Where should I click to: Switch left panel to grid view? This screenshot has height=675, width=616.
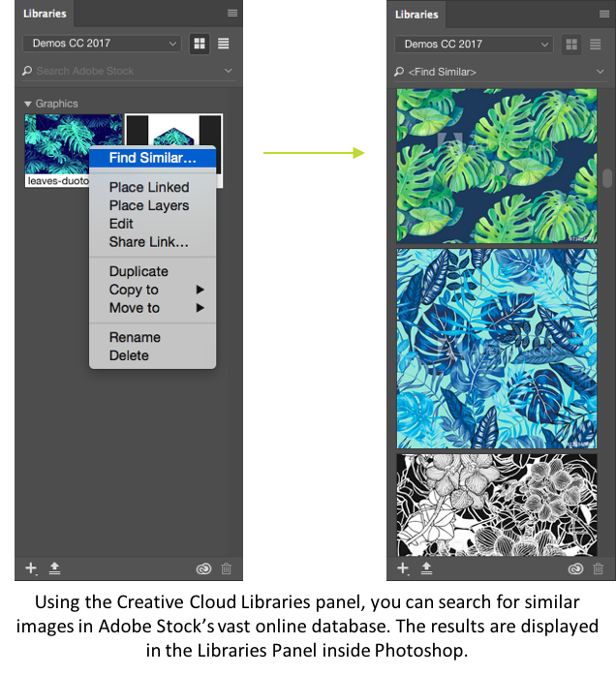[200, 44]
